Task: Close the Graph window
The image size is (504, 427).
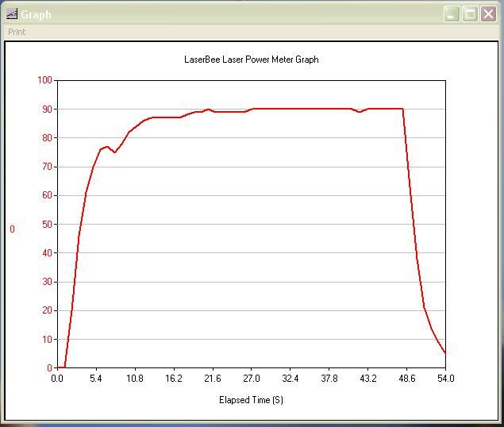Action: point(488,14)
